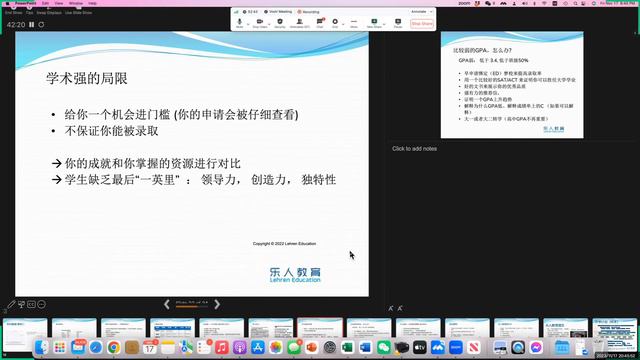Open Zoom from the Dock
Image resolution: width=640 pixels, height=360 pixels.
click(x=456, y=348)
